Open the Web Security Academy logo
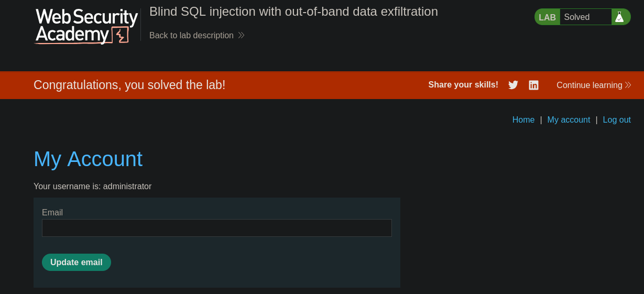The width and height of the screenshot is (644, 294). (86, 26)
